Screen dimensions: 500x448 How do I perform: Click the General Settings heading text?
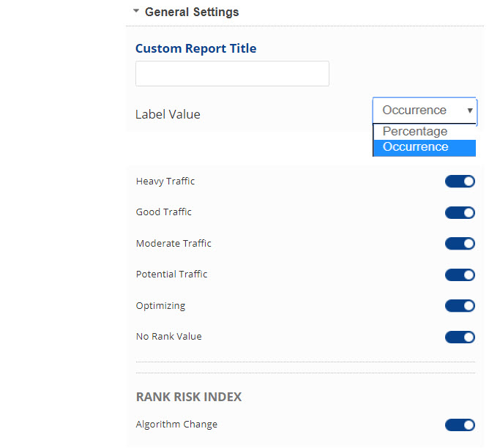click(x=192, y=12)
